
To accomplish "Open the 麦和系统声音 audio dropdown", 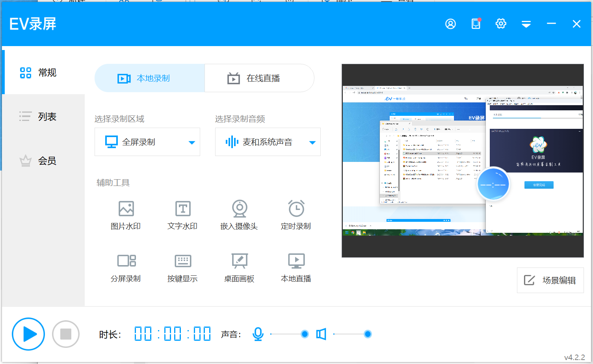I will click(x=268, y=142).
